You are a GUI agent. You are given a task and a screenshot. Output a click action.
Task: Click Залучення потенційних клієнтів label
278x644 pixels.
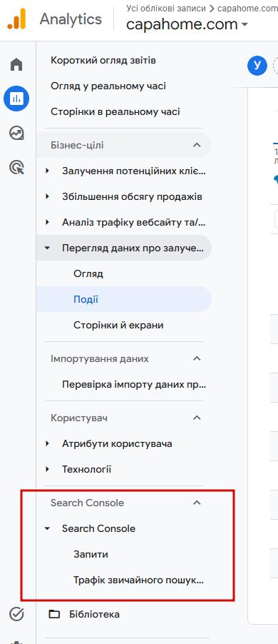tap(134, 171)
